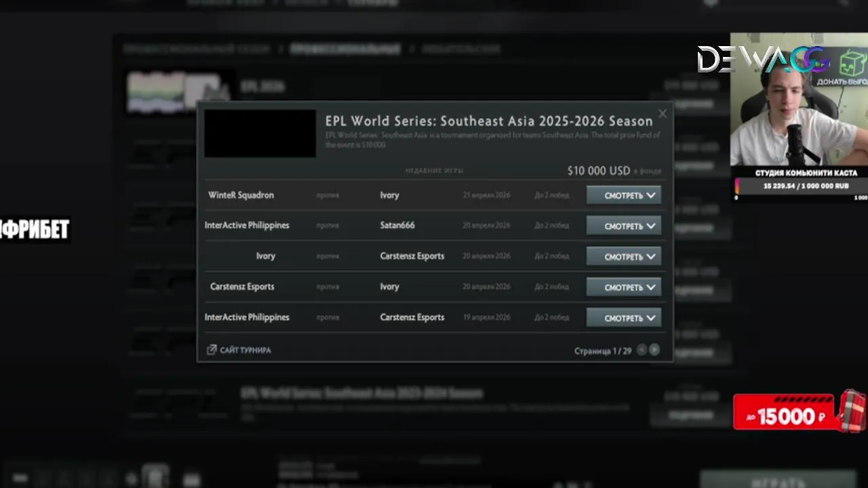The width and height of the screenshot is (868, 488).
Task: Select InterActive Philippines in the Satan666 row
Action: pos(247,225)
